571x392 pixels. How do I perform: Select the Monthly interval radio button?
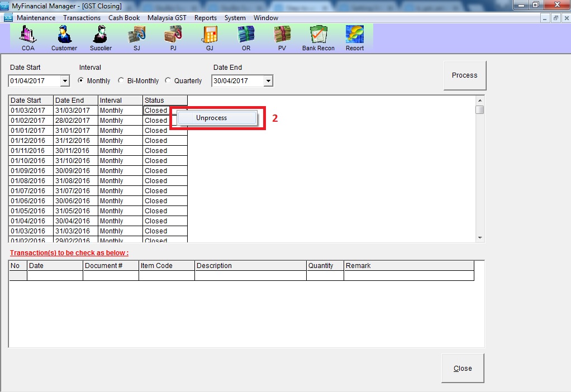(81, 81)
